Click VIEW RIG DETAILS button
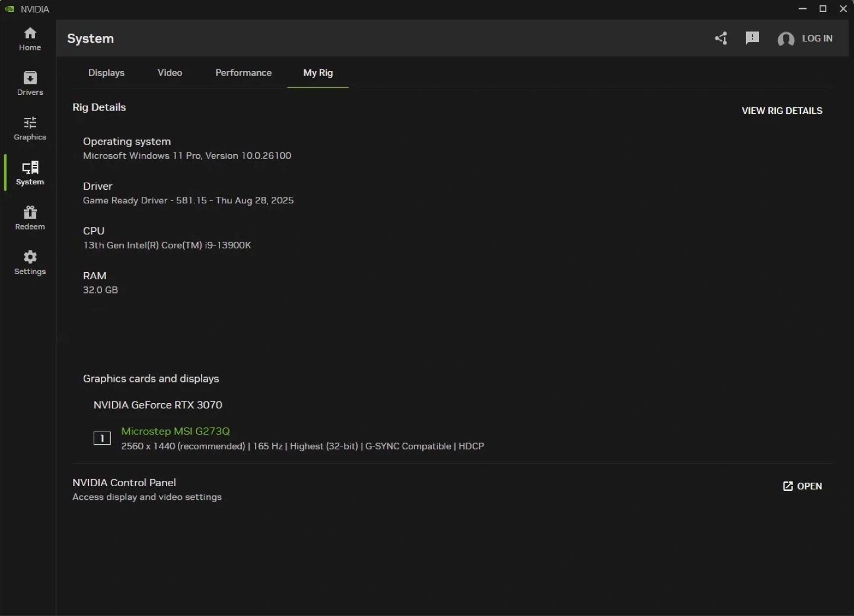The width and height of the screenshot is (854, 616). 782,111
